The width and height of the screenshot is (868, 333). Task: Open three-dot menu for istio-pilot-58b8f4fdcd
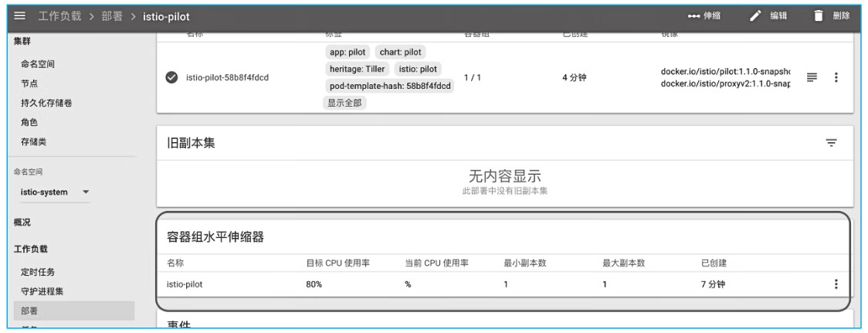(x=836, y=77)
